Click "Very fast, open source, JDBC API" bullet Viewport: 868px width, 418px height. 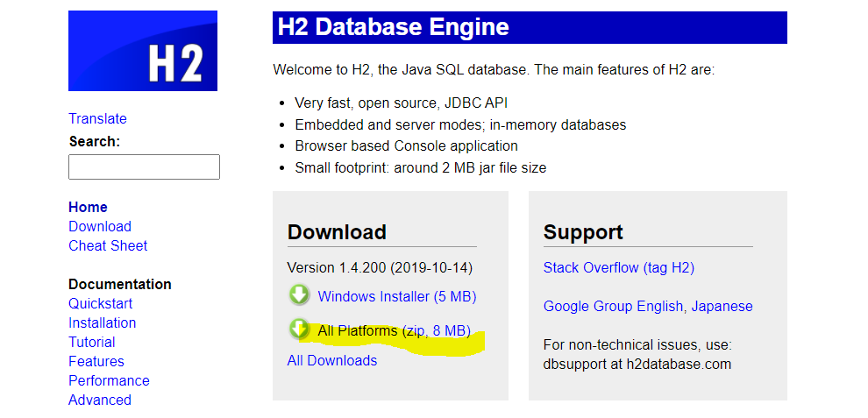coord(401,103)
